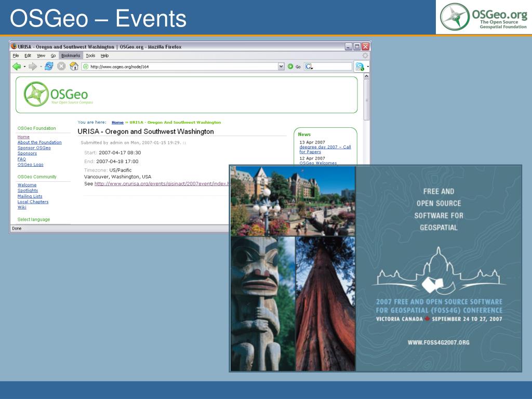
Task: Open the Spotlights link
Action: [28, 191]
